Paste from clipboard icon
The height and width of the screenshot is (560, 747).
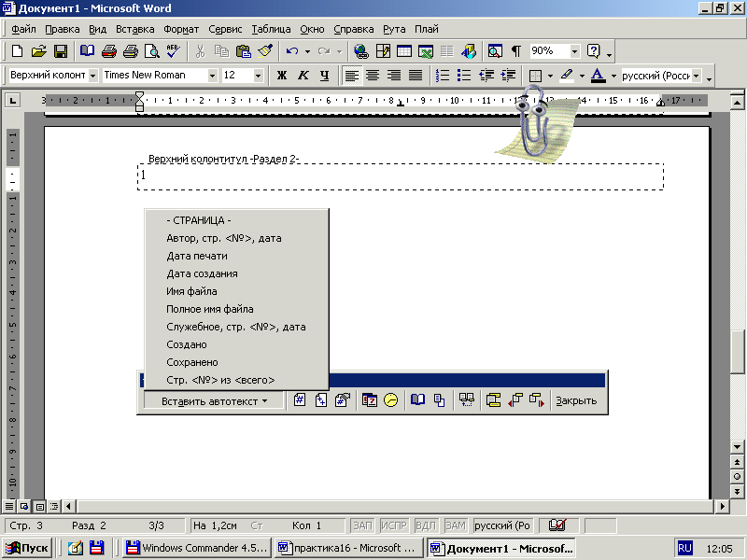coord(244,51)
